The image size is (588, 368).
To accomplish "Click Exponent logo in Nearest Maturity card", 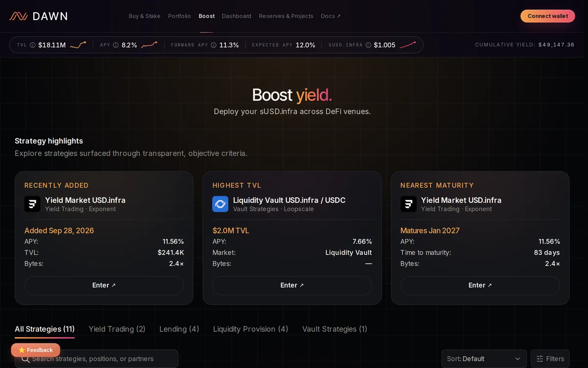I will [408, 204].
